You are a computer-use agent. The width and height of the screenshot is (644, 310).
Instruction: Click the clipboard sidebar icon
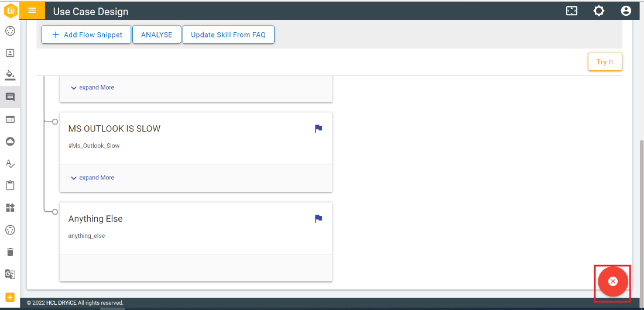tap(10, 186)
